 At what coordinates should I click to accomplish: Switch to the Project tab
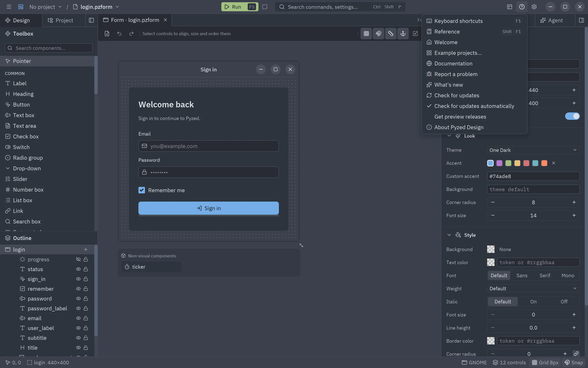point(64,20)
